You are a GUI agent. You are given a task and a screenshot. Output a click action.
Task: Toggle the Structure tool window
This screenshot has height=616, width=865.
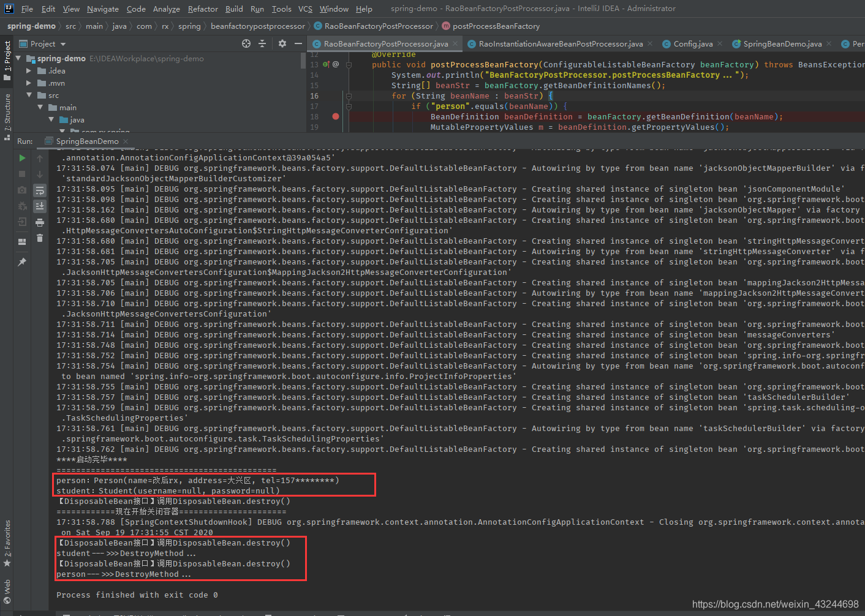tap(7, 116)
